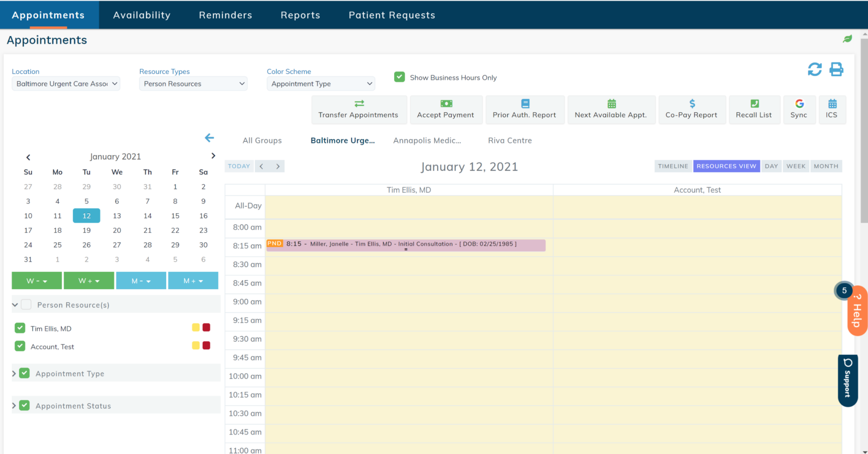Screen dimensions: 868x454
Task: Click the yellow color swatch beside Tim Ellis
Action: [x=195, y=327]
